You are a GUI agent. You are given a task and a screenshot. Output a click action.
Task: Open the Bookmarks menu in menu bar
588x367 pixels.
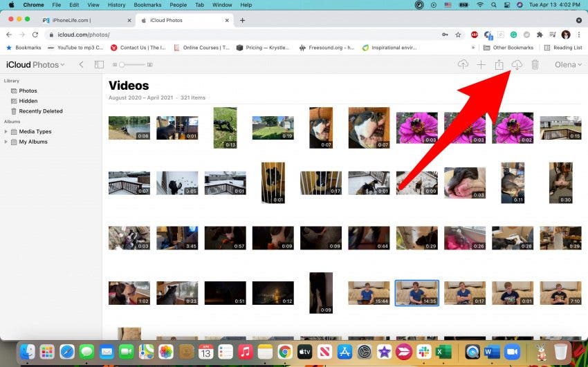tap(146, 5)
